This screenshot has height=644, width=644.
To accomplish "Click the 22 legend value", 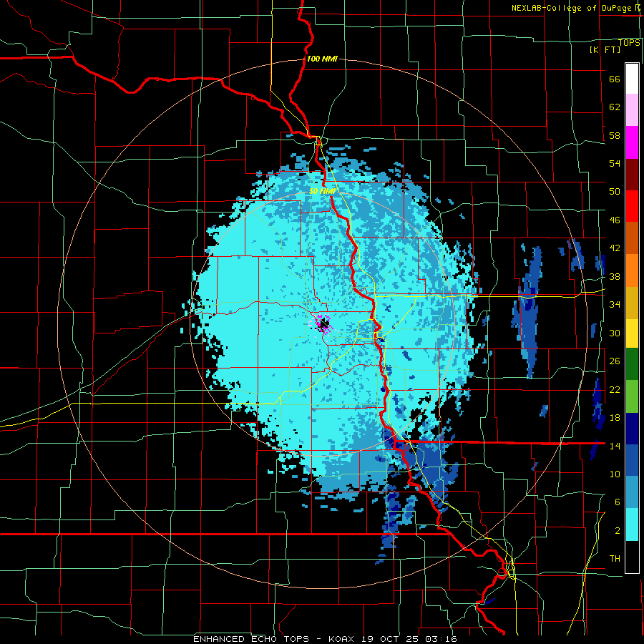I will [615, 390].
